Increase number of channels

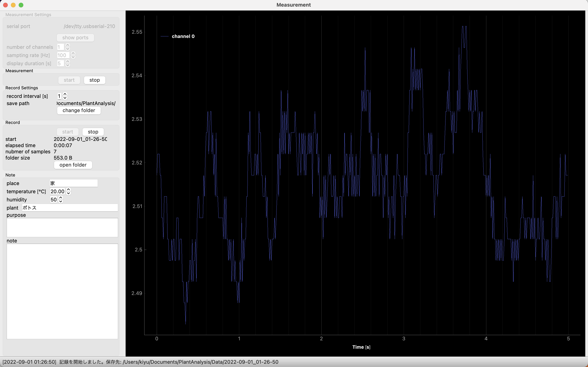click(x=68, y=45)
